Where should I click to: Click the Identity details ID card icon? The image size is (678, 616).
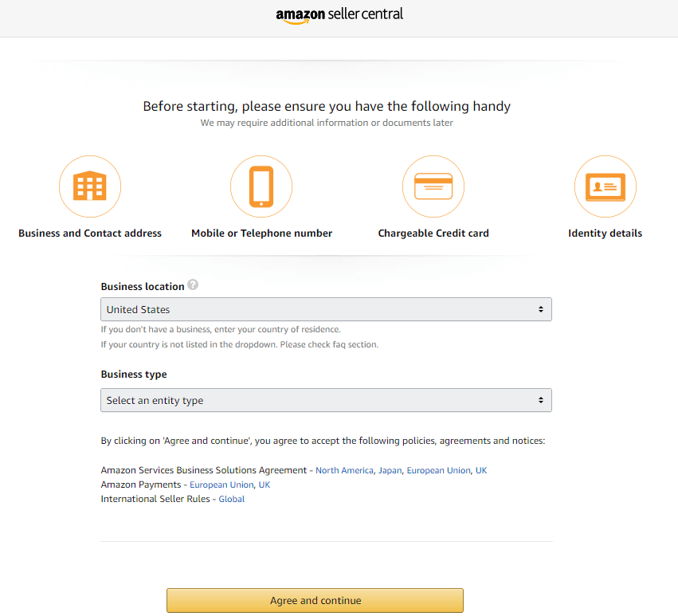(605, 186)
